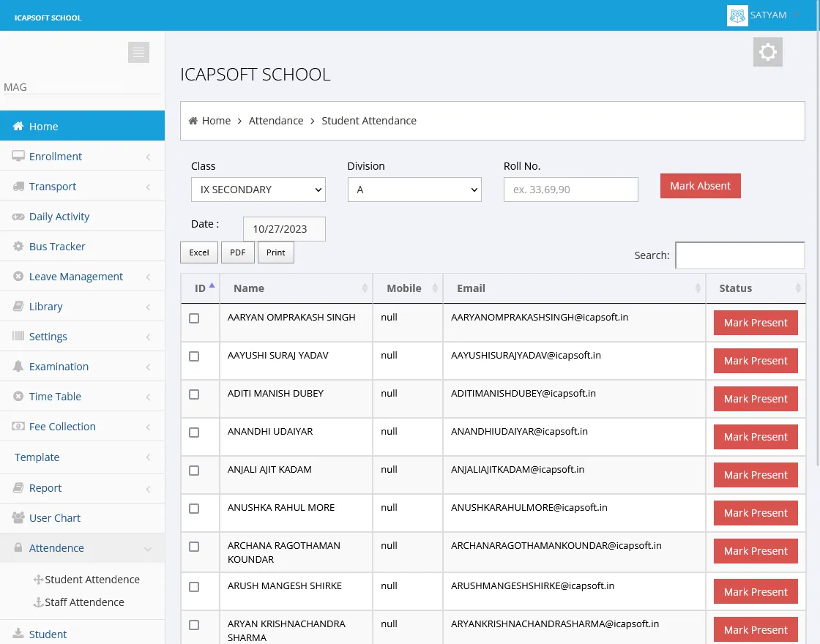Image resolution: width=820 pixels, height=644 pixels.
Task: Check the box for ANUSHKA RAHUL MORE
Action: tap(194, 509)
